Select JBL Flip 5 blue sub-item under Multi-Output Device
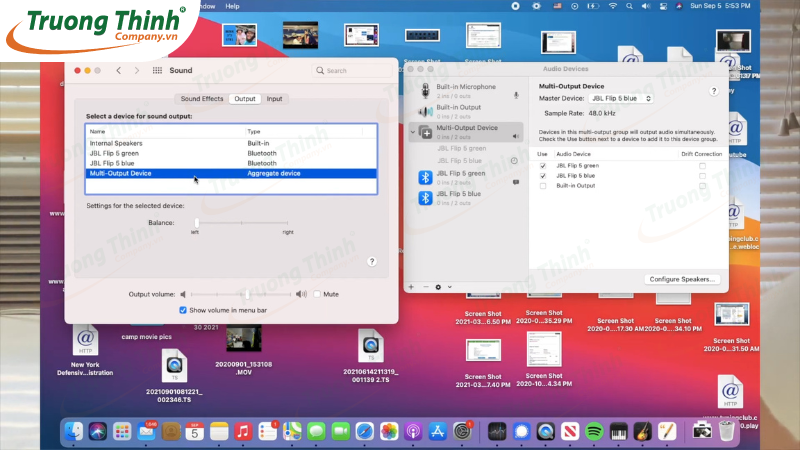The height and width of the screenshot is (450, 800). (460, 161)
